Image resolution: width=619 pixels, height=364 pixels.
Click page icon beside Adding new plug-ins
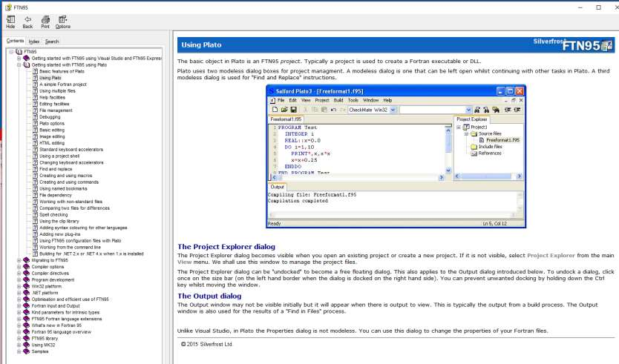coord(35,234)
